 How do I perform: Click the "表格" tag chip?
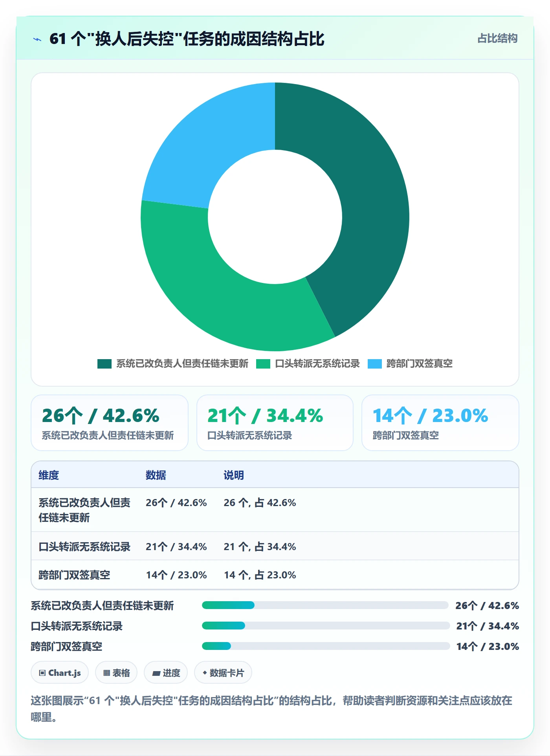pyautogui.click(x=116, y=673)
